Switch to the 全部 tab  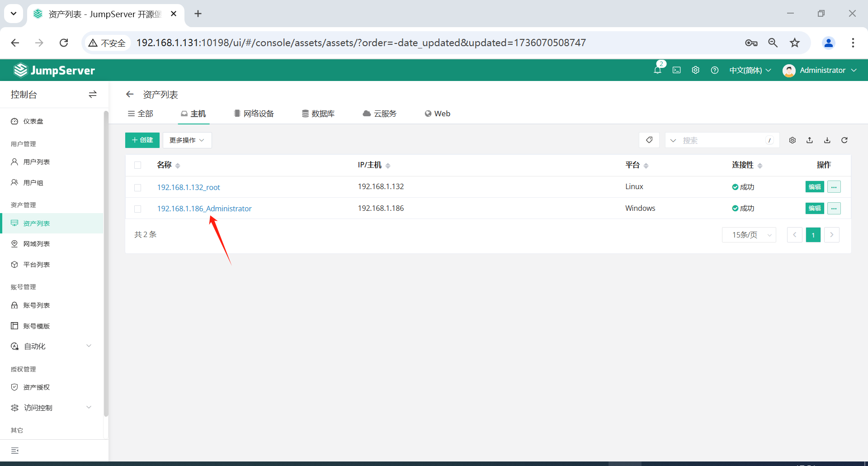(x=141, y=114)
